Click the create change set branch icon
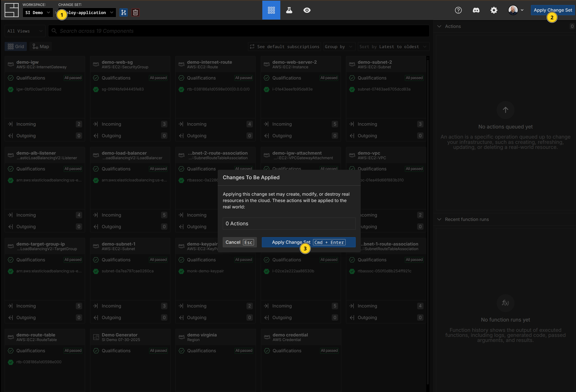This screenshot has height=392, width=576. pos(123,12)
